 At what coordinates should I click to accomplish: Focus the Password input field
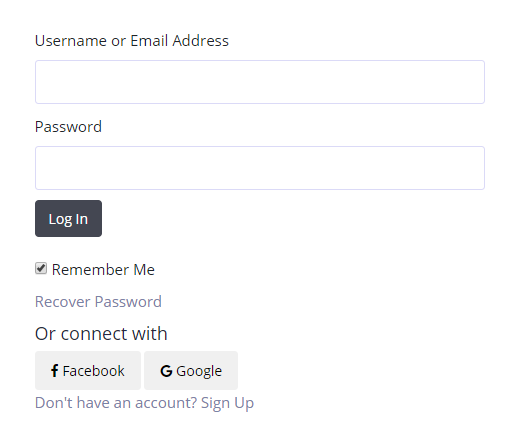coord(260,168)
